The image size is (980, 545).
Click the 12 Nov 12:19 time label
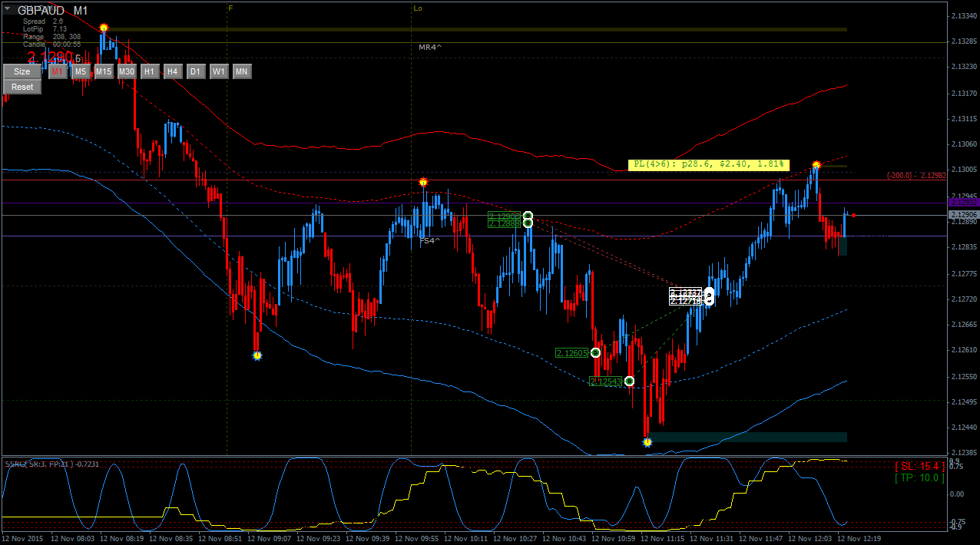point(859,539)
